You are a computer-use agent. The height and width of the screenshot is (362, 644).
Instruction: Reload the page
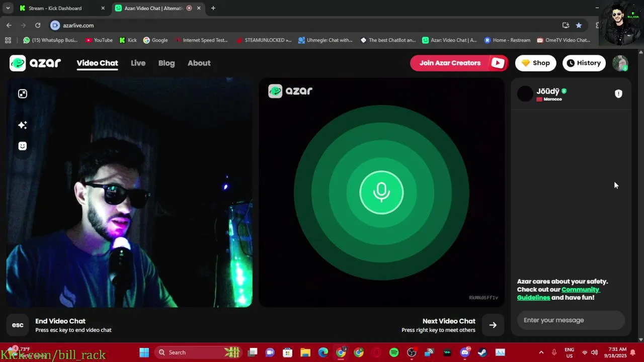[x=38, y=25]
